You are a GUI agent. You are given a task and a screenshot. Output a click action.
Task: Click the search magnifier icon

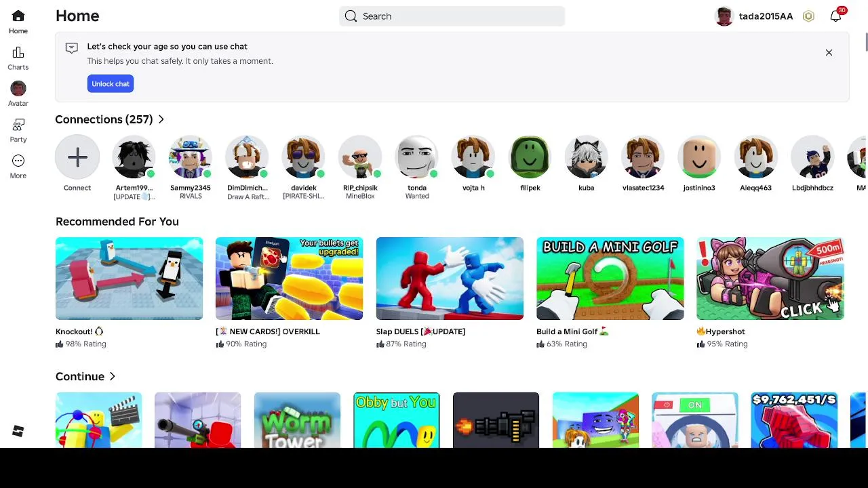tap(351, 16)
